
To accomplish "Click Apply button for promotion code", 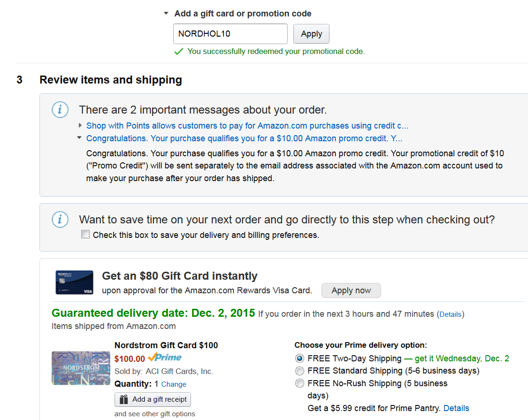I will tap(311, 34).
